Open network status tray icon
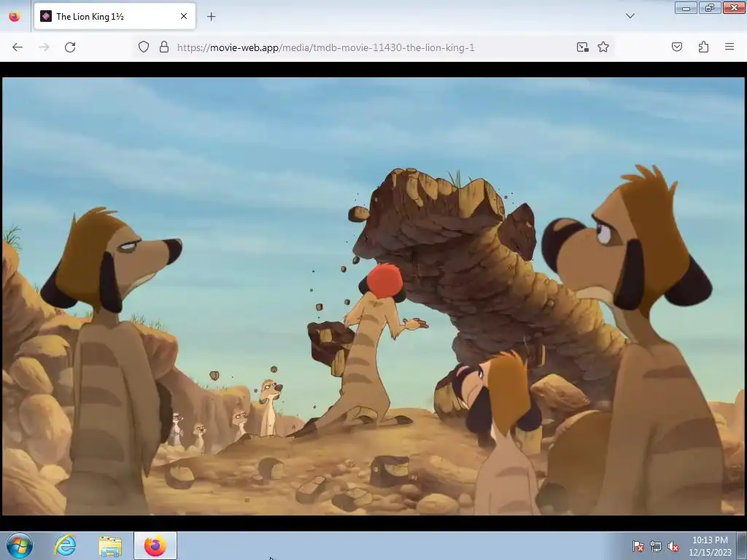This screenshot has height=560, width=747. [x=656, y=546]
